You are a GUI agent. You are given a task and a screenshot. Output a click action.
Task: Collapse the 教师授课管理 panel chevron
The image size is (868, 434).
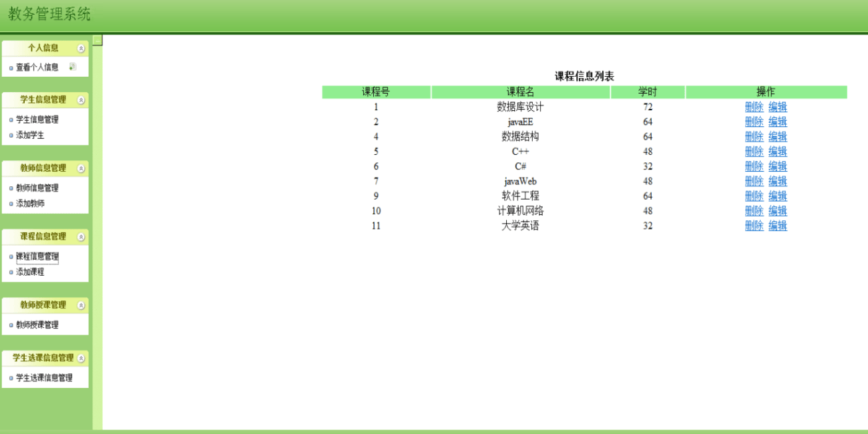(81, 304)
